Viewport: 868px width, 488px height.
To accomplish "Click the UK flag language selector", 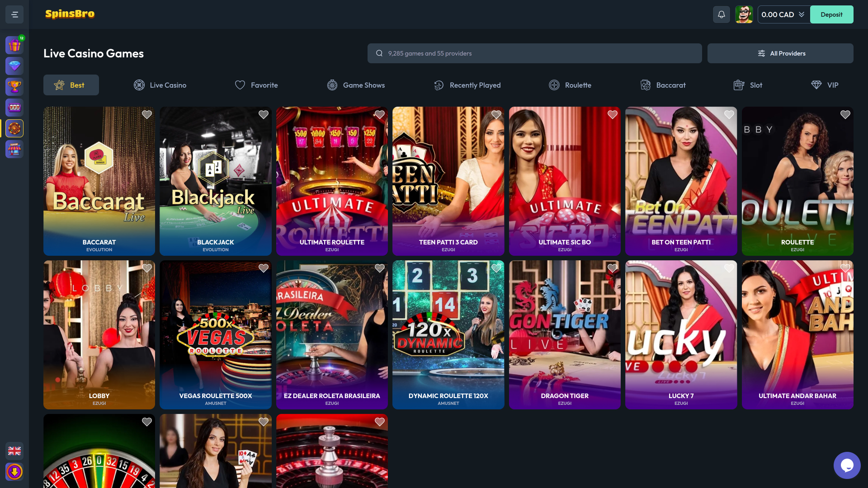I will pos(14,450).
